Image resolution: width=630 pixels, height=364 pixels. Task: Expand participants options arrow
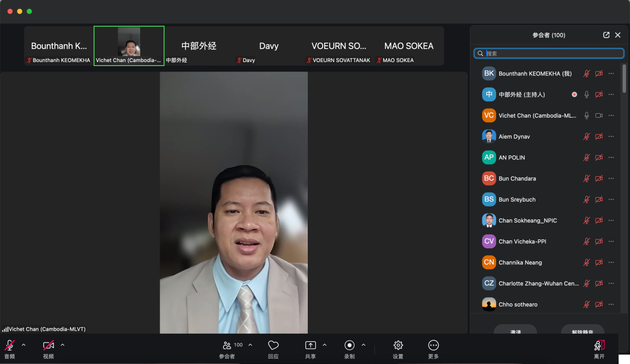coord(250,345)
